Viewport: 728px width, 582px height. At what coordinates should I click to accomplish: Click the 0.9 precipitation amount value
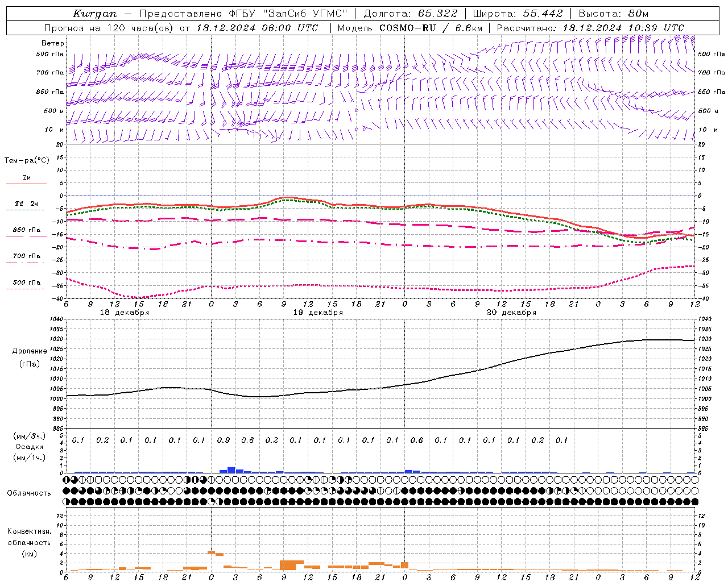[x=224, y=440]
